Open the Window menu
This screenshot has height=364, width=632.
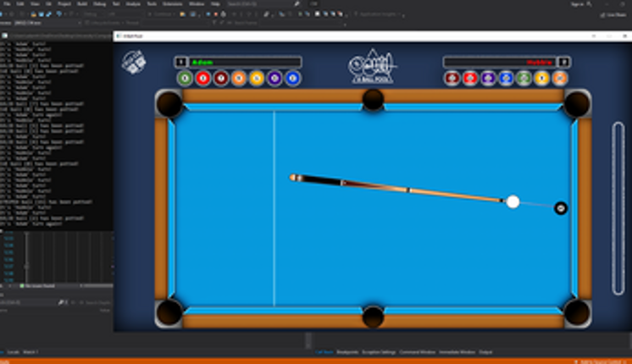click(x=197, y=3)
